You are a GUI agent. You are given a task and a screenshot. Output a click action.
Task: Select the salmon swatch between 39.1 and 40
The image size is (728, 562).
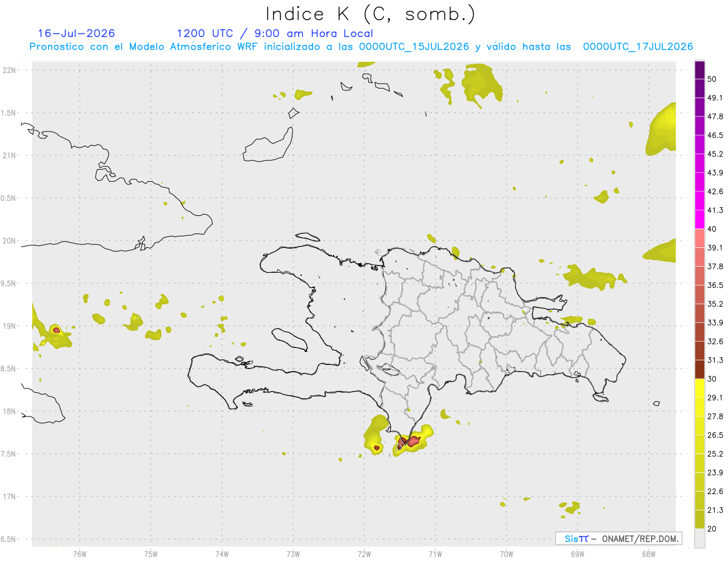click(x=699, y=238)
